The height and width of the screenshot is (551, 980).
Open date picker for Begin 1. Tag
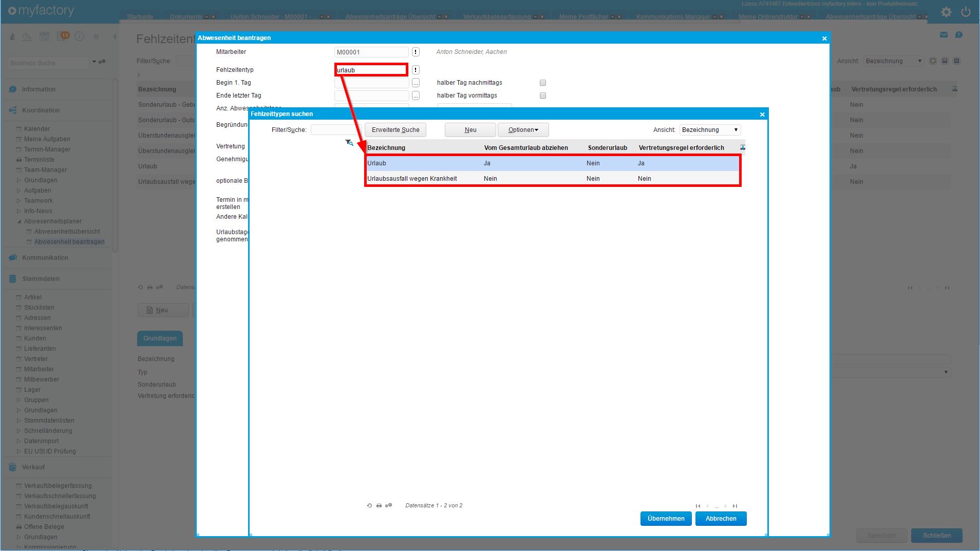(x=416, y=83)
